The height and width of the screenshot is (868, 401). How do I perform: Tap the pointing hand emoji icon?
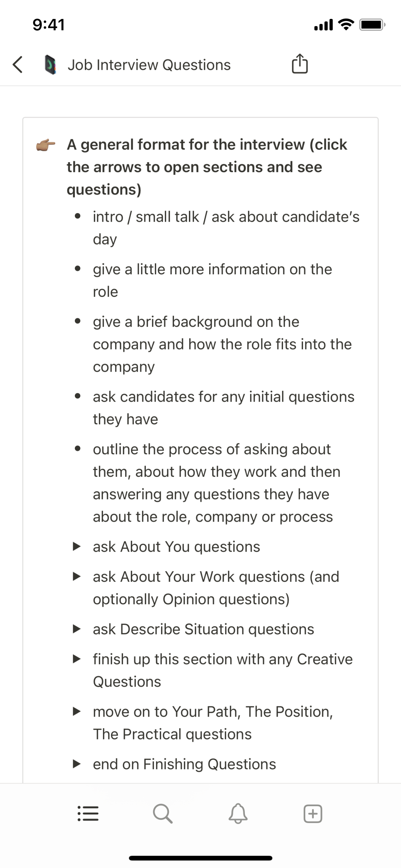(x=46, y=145)
